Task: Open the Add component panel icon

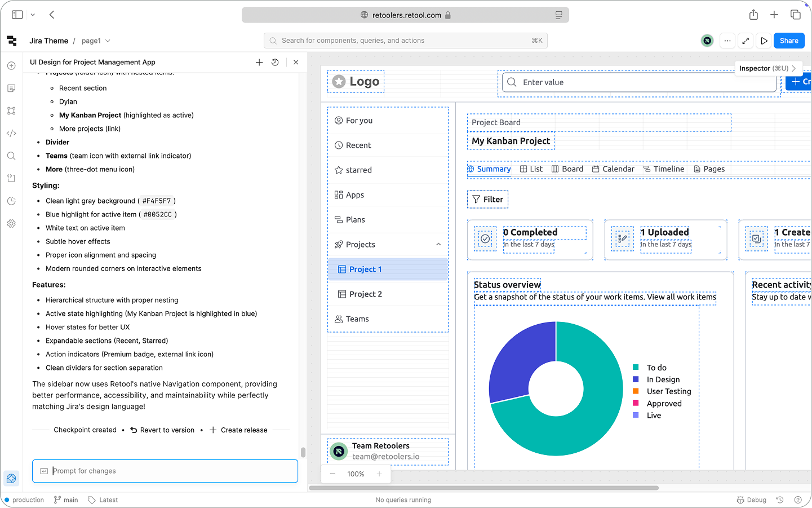Action: pos(11,66)
